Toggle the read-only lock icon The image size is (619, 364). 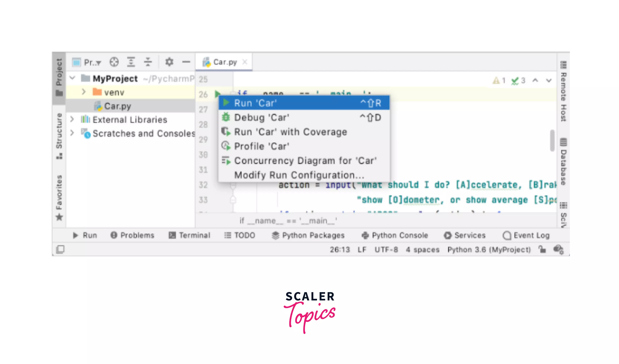coord(542,249)
